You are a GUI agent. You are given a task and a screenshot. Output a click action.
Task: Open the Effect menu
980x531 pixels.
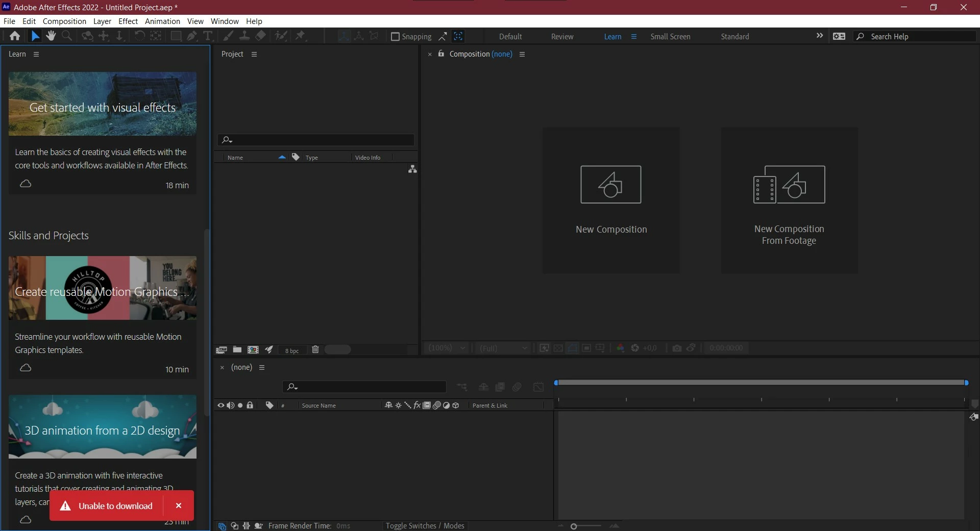tap(128, 21)
